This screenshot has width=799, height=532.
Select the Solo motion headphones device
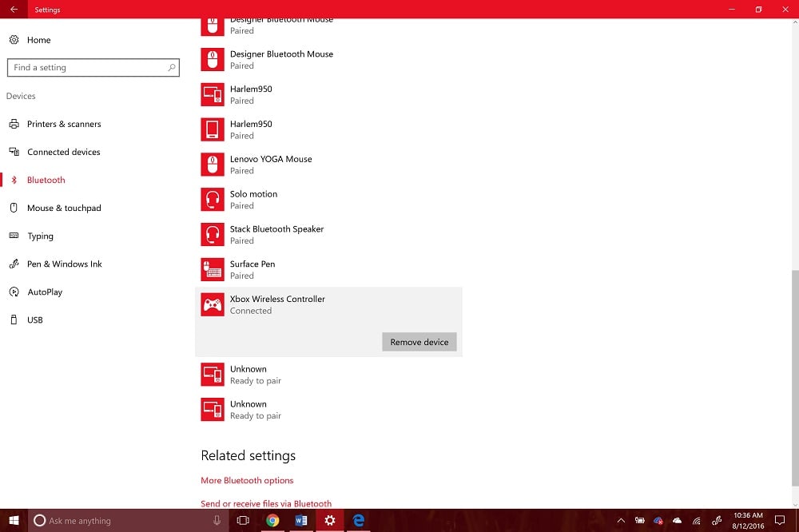tap(253, 199)
